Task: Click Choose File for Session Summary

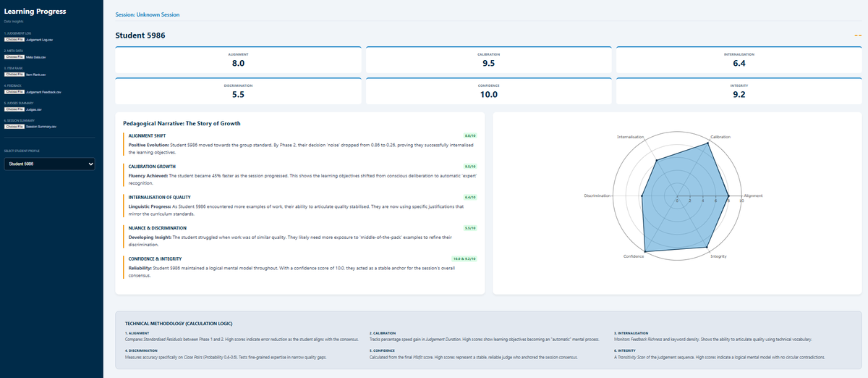Action: coord(14,127)
